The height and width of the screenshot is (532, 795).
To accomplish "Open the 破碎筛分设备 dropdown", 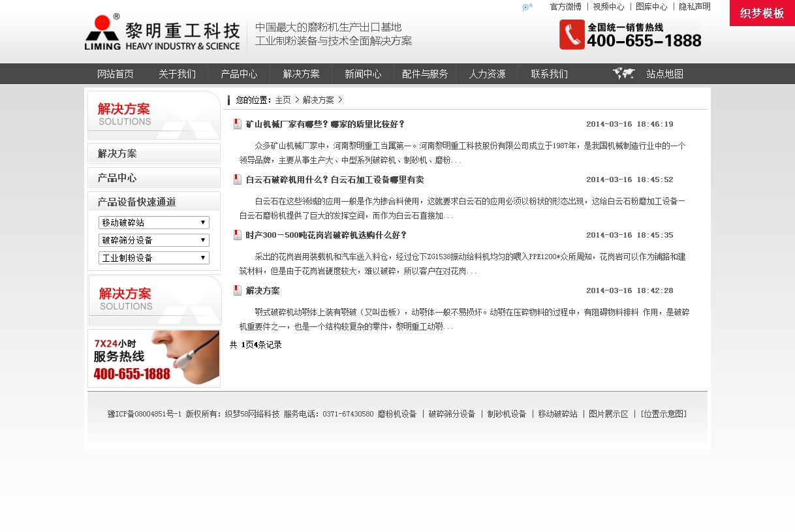I will 154,240.
